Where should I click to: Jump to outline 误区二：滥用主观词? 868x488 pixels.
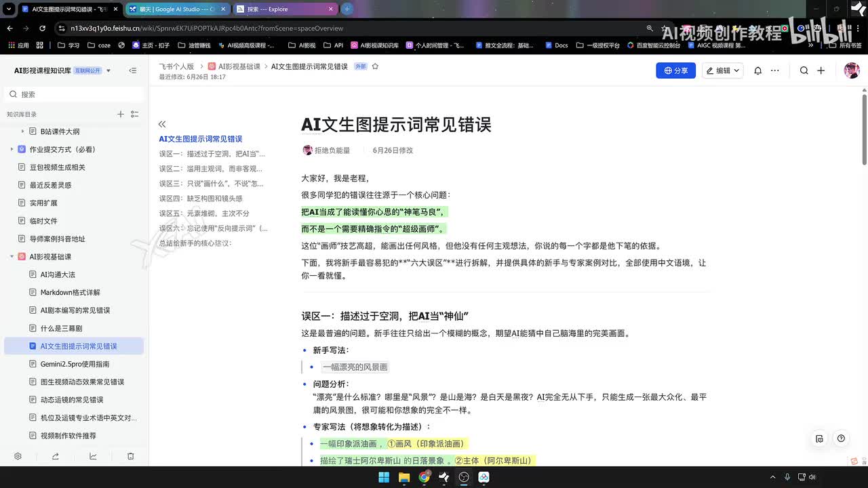(211, 169)
